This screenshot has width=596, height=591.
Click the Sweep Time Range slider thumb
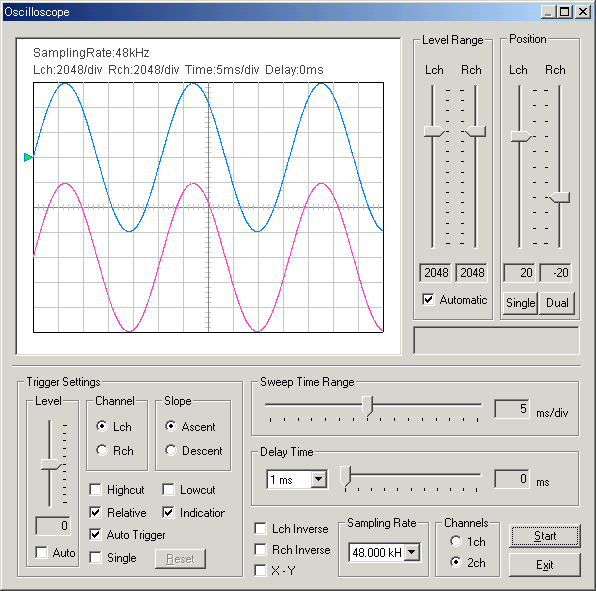pyautogui.click(x=367, y=406)
